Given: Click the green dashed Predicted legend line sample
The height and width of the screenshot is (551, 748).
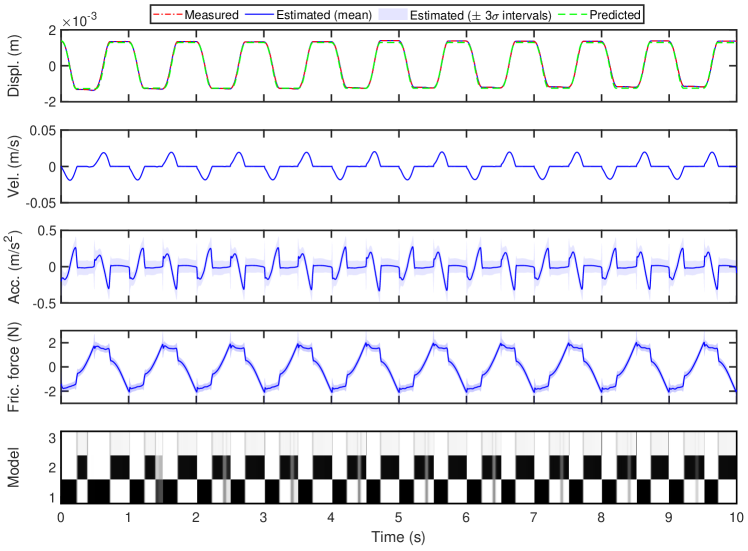Looking at the screenshot, I should coord(573,15).
